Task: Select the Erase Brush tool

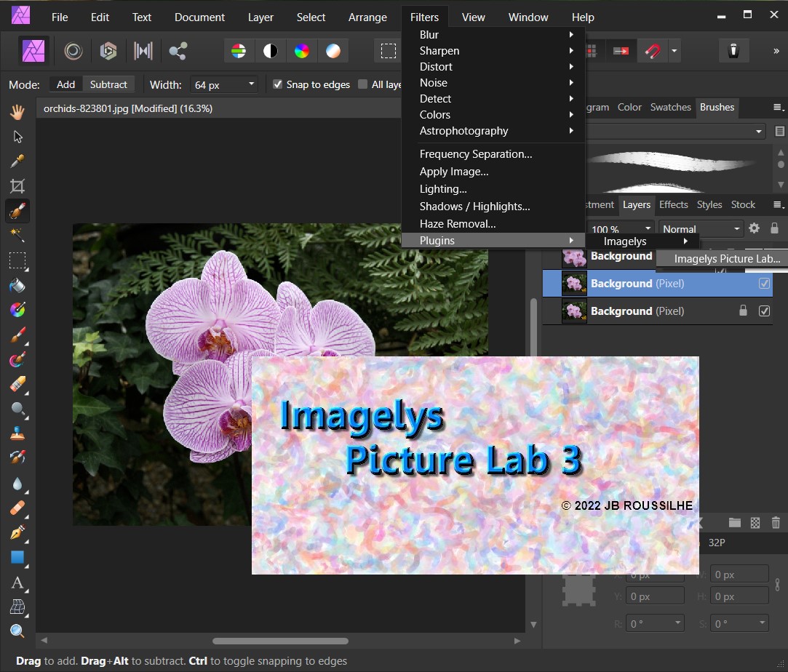Action: [x=17, y=384]
